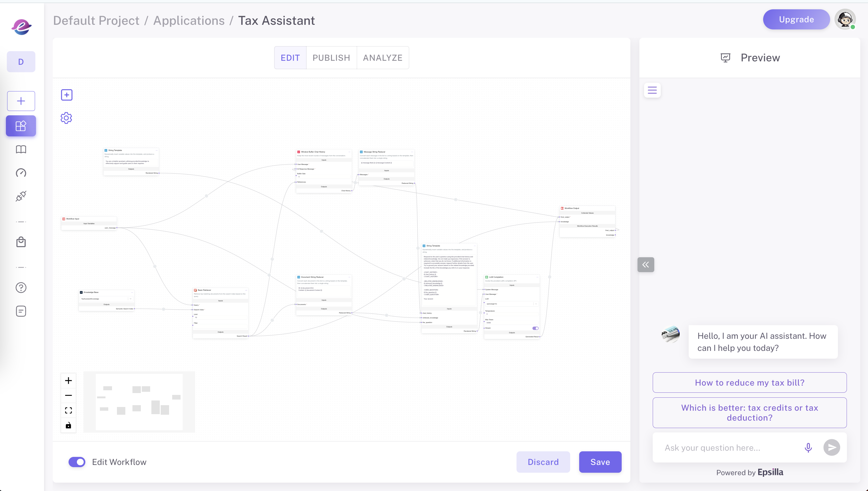This screenshot has height=491, width=868.
Task: Click How to reduce my tax bill?
Action: pyautogui.click(x=749, y=383)
